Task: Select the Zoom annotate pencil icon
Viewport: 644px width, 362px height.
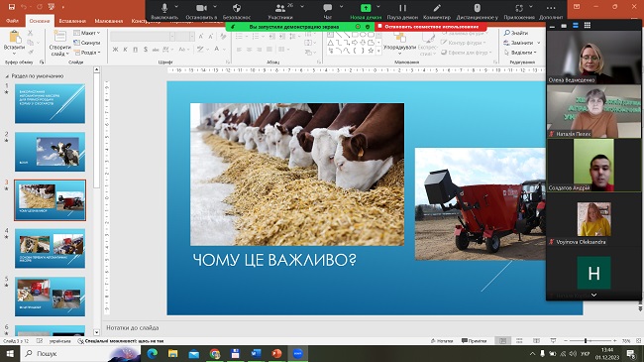Action: [x=437, y=8]
